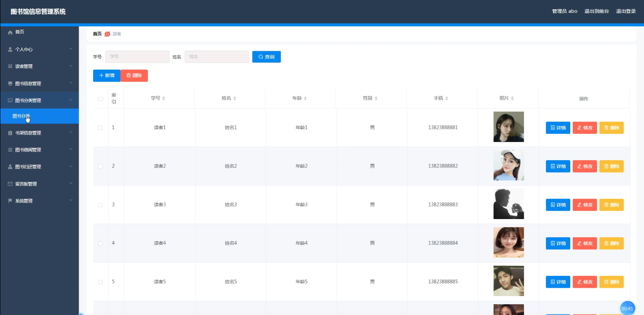644x315 pixels.
Task: Click the list icon beside 图书借阅管理
Action: [x=10, y=150]
